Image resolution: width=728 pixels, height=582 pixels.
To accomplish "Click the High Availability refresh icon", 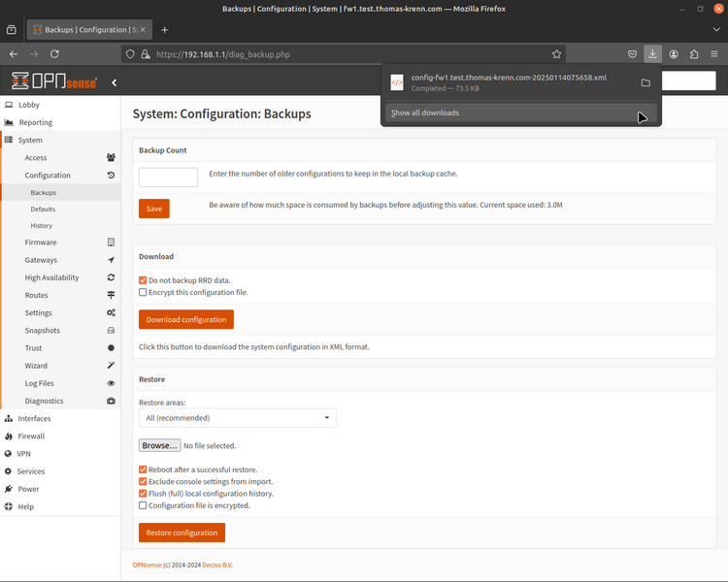I will [111, 277].
